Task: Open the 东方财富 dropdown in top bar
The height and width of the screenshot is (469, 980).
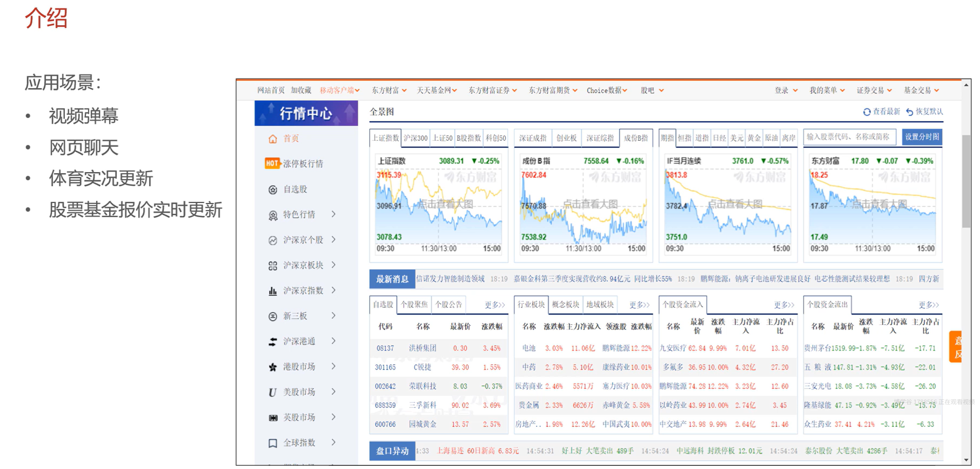Action: tap(389, 90)
